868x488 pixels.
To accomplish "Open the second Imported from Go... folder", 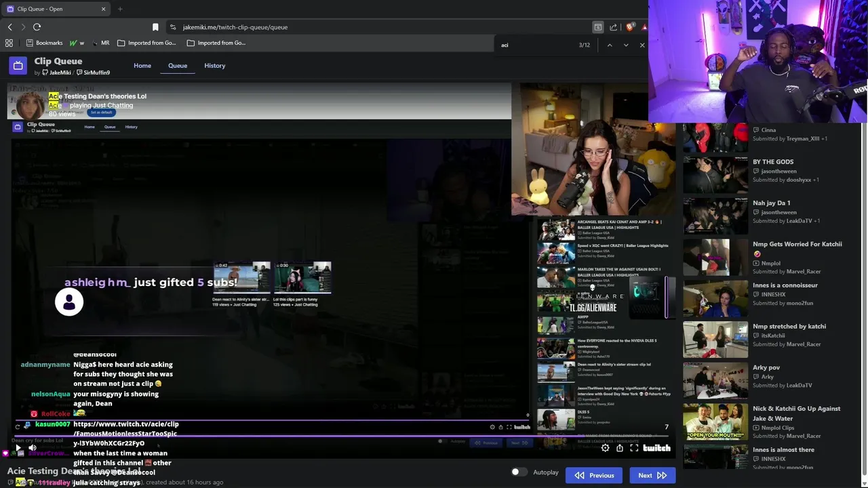I will pos(216,43).
